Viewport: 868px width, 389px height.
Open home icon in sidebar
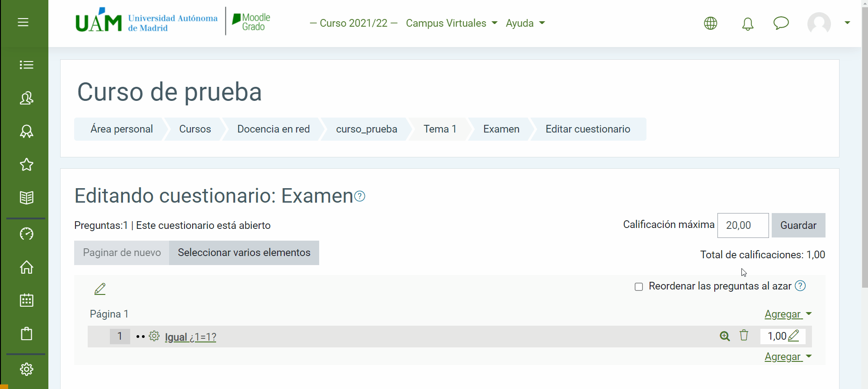[26, 267]
